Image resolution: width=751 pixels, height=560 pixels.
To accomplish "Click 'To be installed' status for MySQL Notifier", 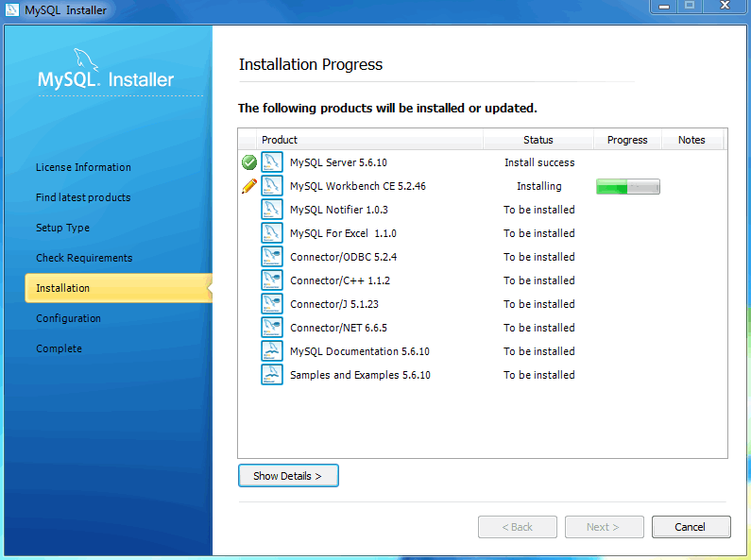I will (539, 210).
